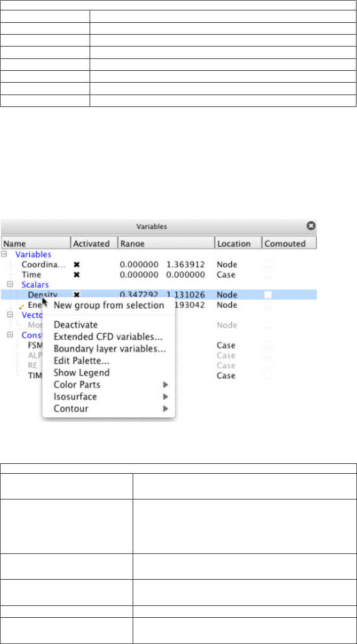Toggle activated mark for Coordinates row
The width and height of the screenshot is (357, 644).
point(77,264)
